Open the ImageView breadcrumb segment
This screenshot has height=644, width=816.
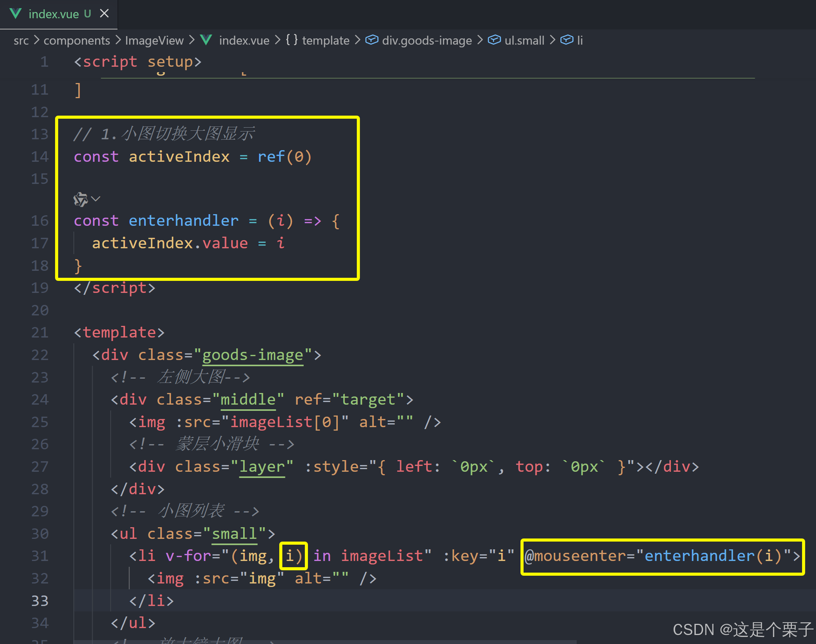pyautogui.click(x=154, y=40)
